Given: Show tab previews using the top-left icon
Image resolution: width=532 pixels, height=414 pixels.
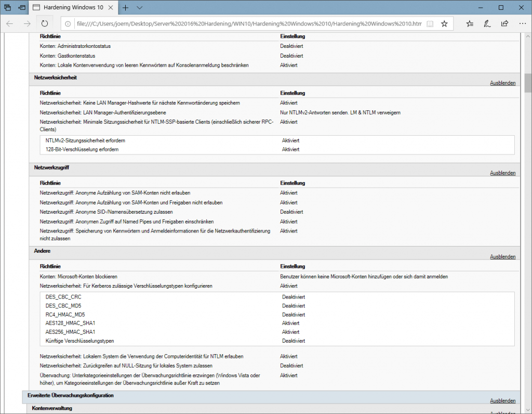Looking at the screenshot, I should click(21, 7).
